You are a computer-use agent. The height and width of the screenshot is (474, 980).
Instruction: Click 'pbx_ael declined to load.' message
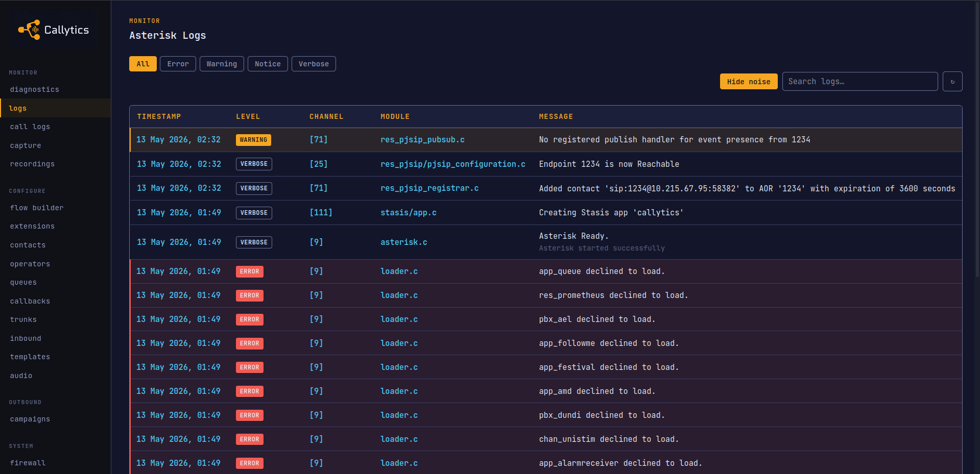pos(597,319)
